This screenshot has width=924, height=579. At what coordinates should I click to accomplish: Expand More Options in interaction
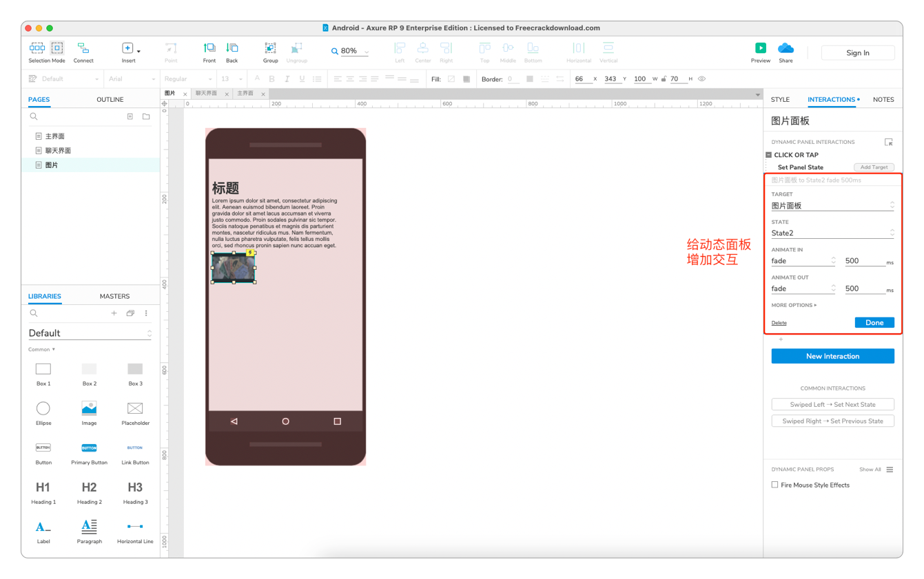[x=794, y=305]
